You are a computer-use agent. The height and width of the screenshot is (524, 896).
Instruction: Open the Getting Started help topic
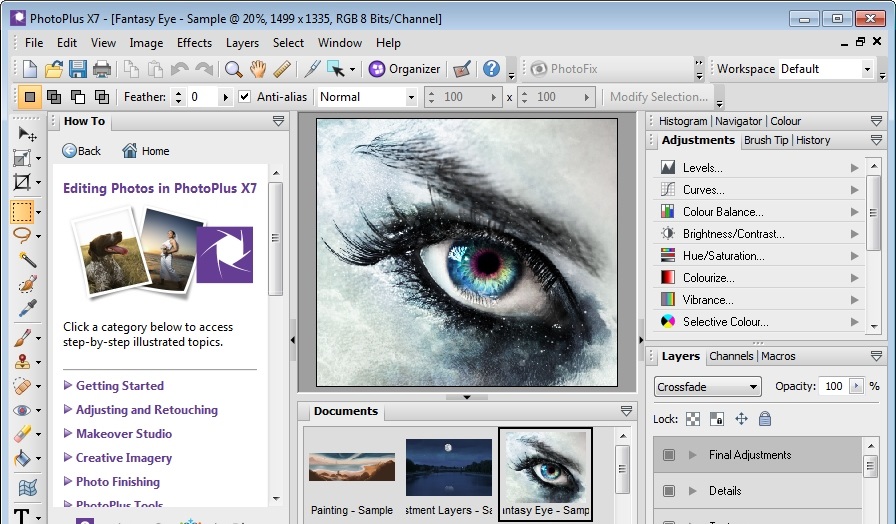pyautogui.click(x=119, y=386)
